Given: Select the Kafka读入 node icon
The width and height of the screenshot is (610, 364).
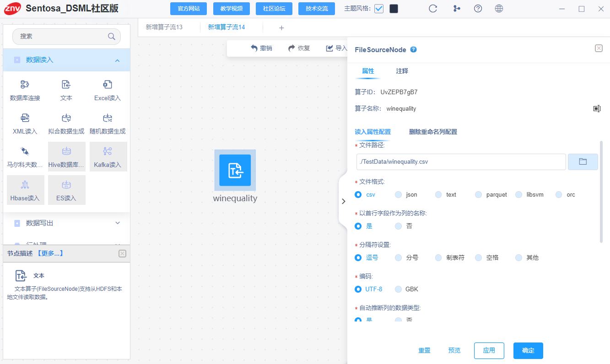Looking at the screenshot, I should click(108, 151).
